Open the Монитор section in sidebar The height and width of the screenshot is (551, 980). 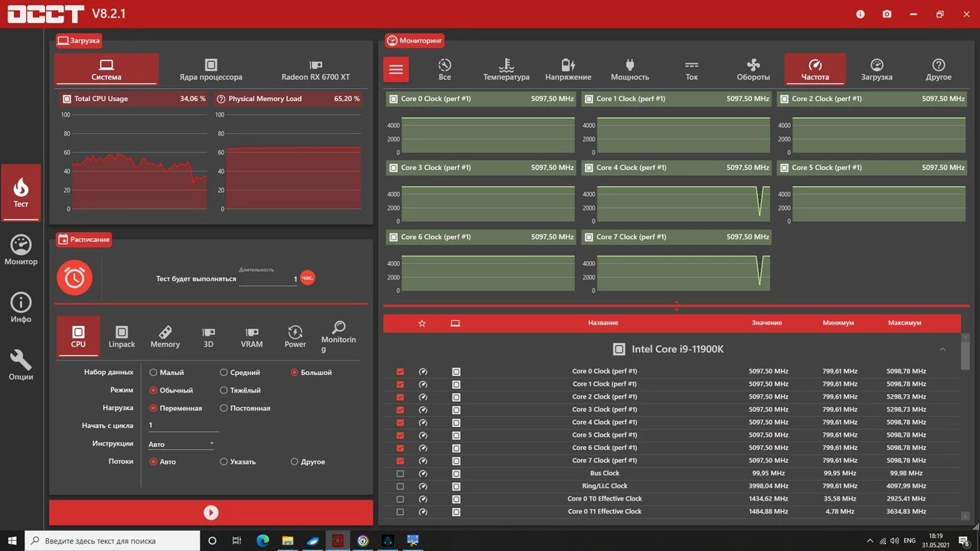[21, 250]
